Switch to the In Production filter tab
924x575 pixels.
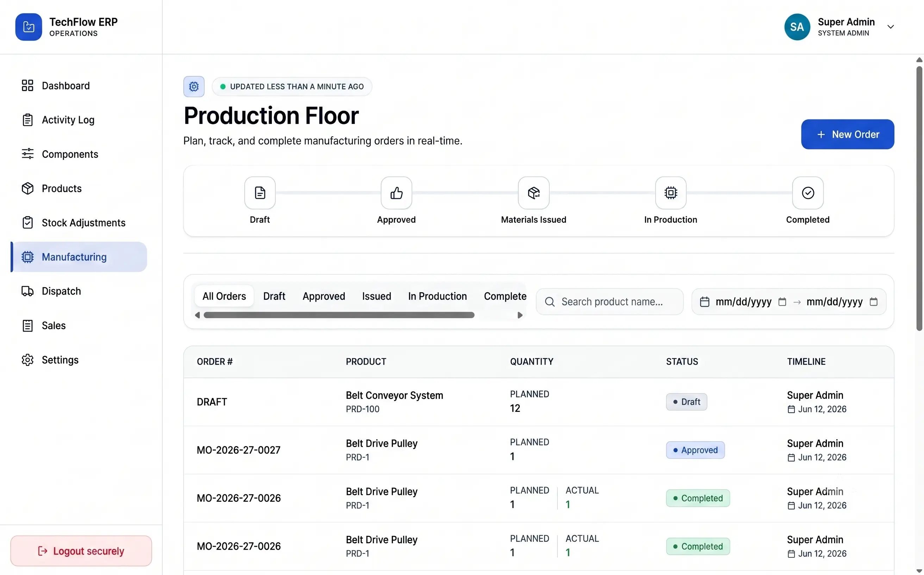pos(437,296)
